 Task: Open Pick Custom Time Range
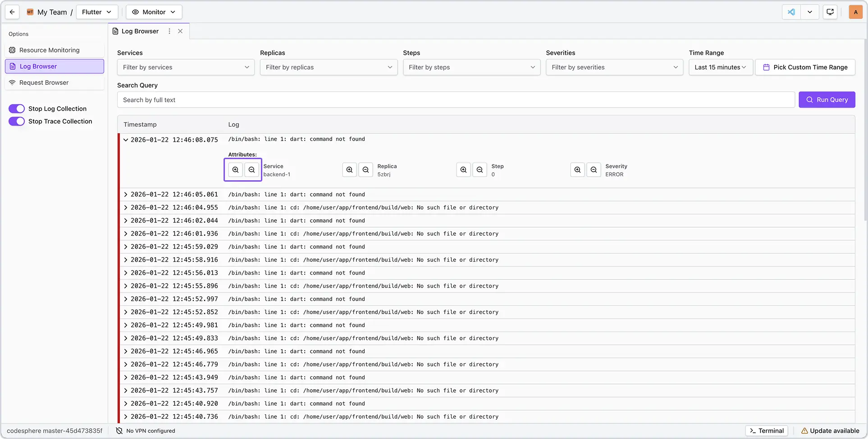pos(805,67)
